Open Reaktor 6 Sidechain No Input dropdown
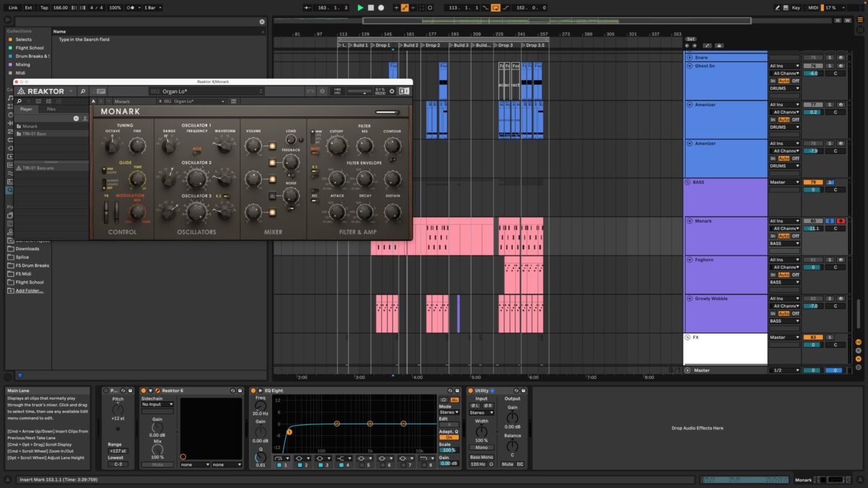The height and width of the screenshot is (488, 868). [x=158, y=404]
